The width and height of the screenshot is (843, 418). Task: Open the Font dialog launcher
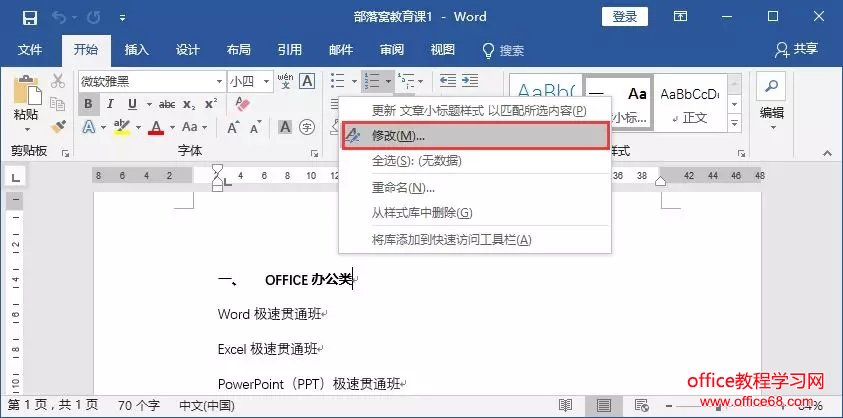315,153
